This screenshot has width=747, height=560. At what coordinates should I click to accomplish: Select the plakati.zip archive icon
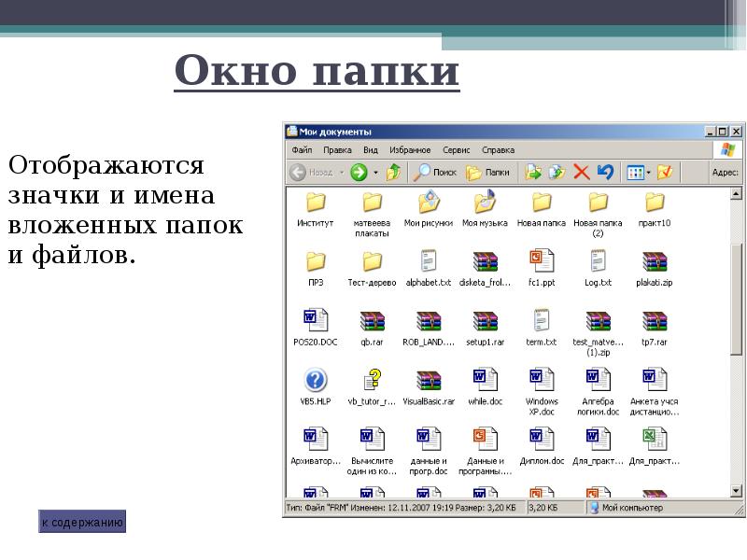click(x=655, y=261)
